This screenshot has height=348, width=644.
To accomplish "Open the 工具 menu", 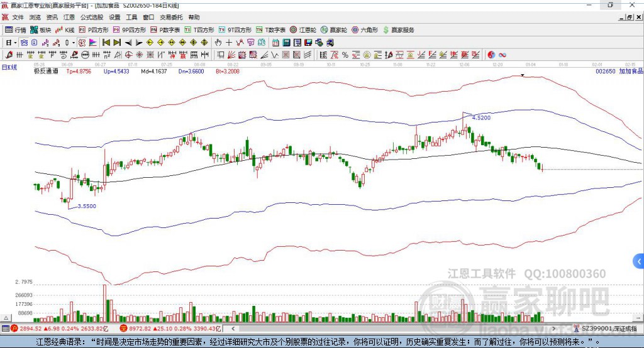I will [x=131, y=17].
